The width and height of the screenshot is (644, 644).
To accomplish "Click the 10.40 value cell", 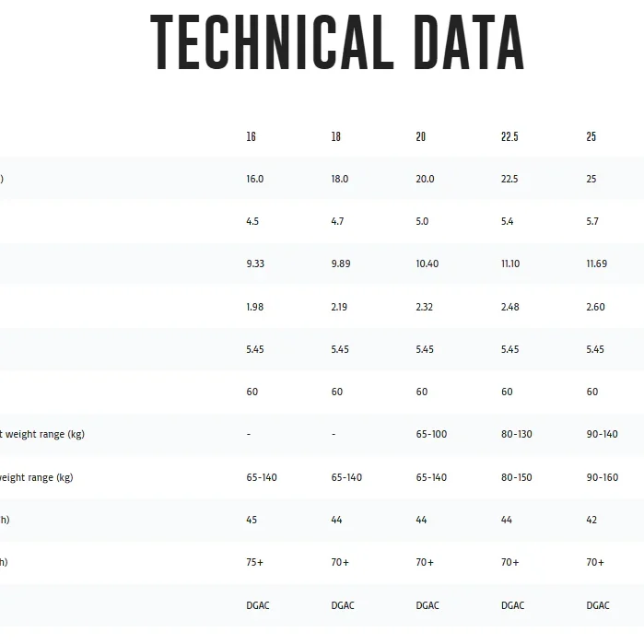I will coord(427,263).
